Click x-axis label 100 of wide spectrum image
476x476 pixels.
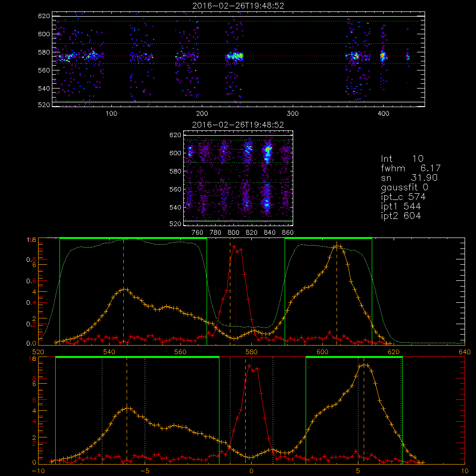tap(111, 114)
